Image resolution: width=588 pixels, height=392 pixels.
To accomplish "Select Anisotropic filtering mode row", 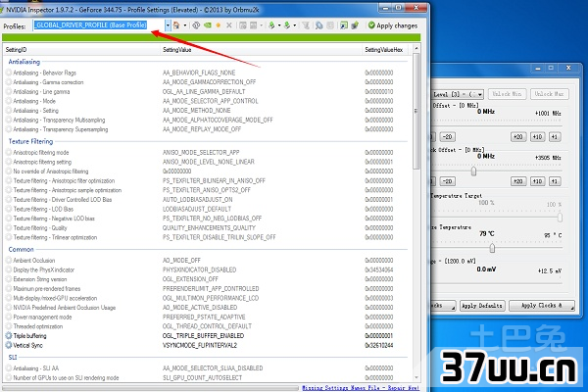I will 206,152.
